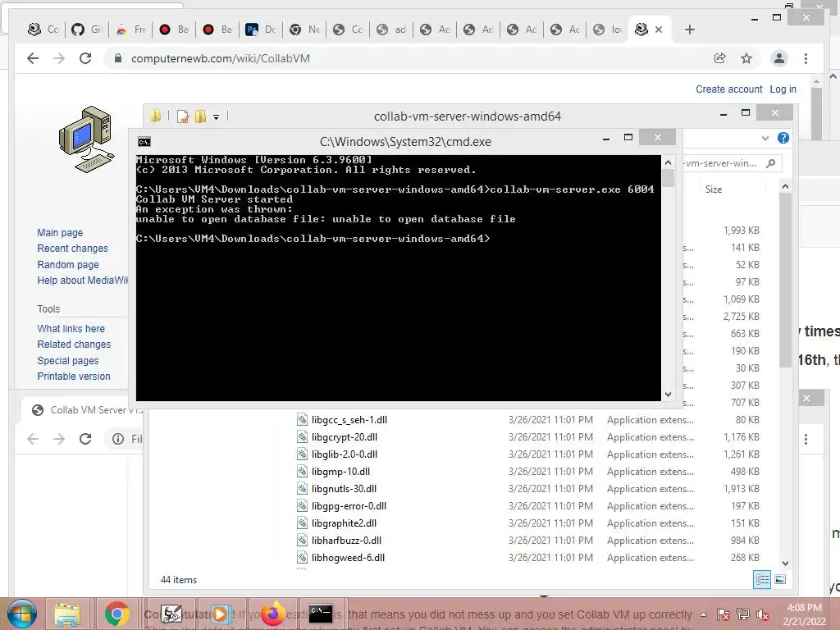The height and width of the screenshot is (630, 840).
Task: Open the Customize Quick Access Toolbar dropdown
Action: pyautogui.click(x=216, y=116)
